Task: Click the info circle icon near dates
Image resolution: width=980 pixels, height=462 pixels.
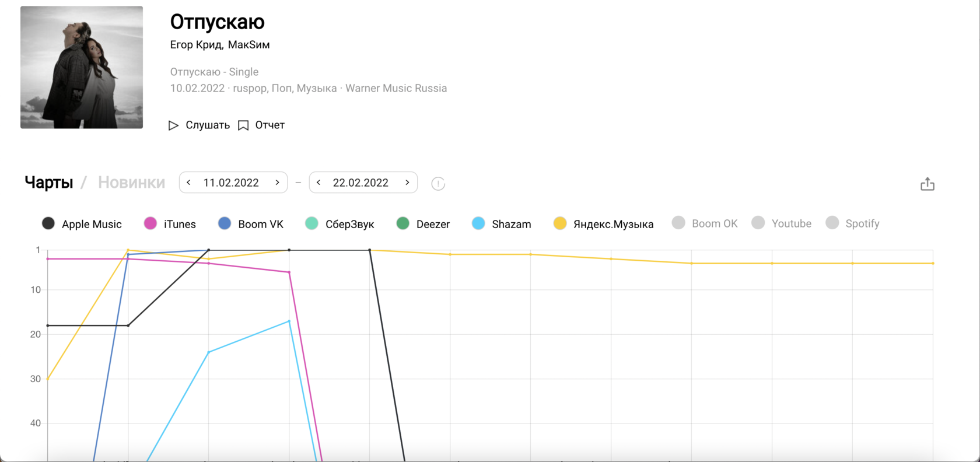Action: tap(438, 184)
